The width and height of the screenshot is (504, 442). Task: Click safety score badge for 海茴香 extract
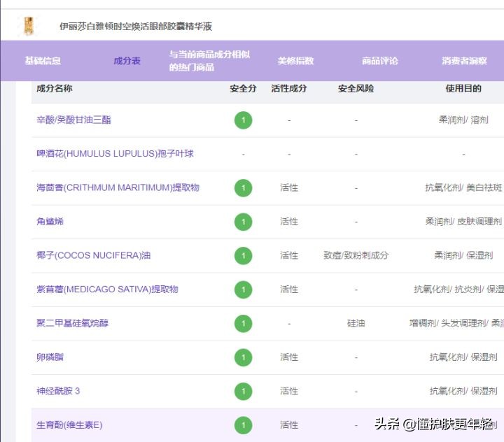coord(244,188)
